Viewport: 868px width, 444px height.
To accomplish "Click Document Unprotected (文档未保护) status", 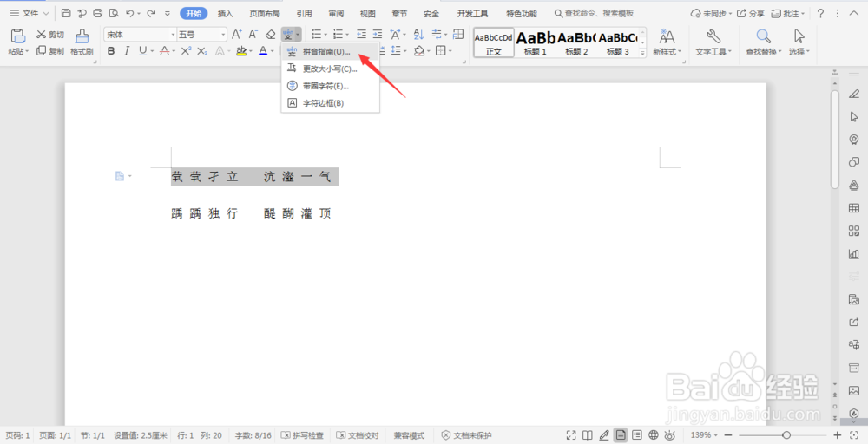I will (467, 435).
